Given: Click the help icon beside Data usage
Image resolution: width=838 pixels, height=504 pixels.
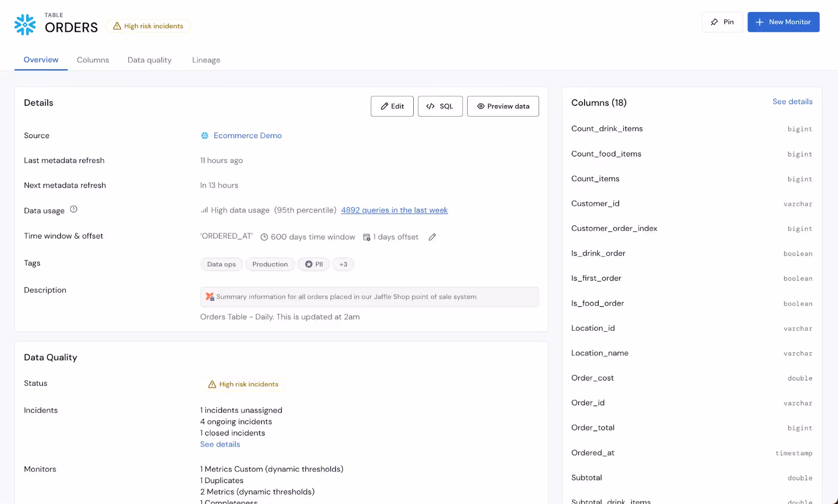Looking at the screenshot, I should click(x=74, y=209).
